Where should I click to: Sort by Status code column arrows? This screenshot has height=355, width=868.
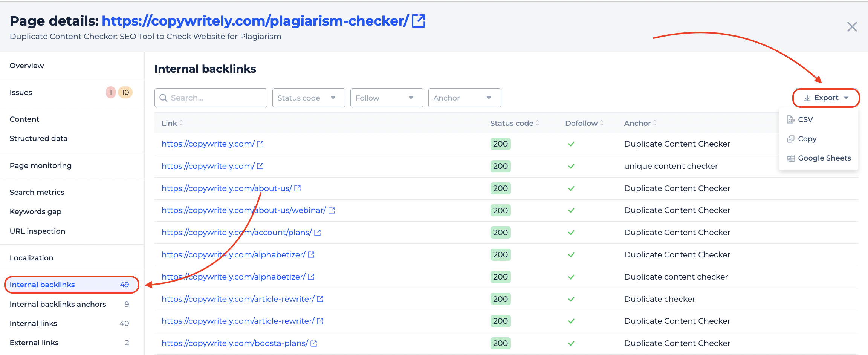[x=538, y=123]
